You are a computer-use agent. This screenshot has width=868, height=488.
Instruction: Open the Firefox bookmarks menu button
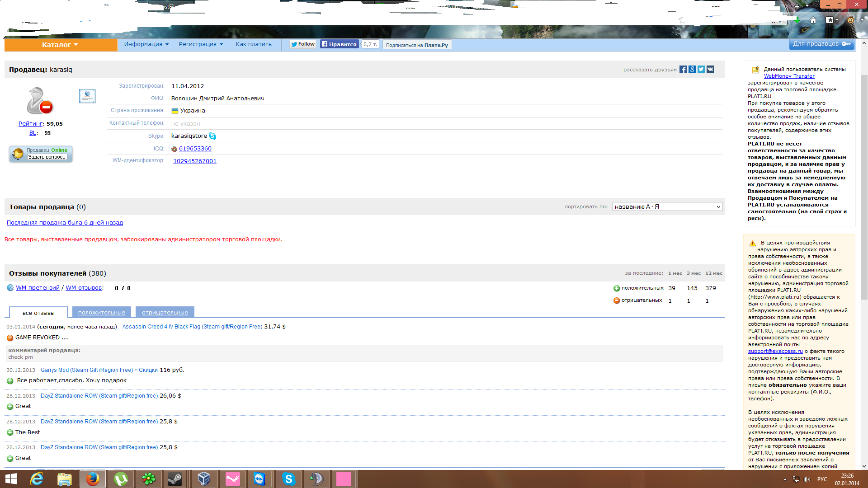click(832, 20)
